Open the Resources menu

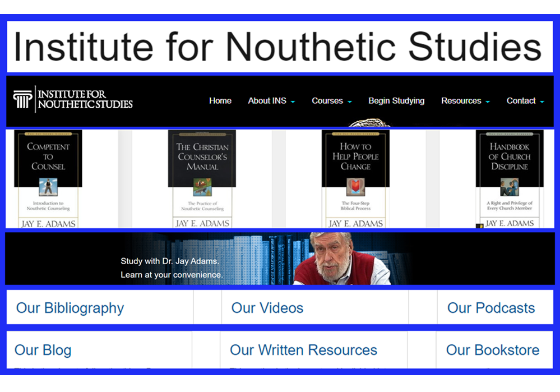[x=461, y=101]
